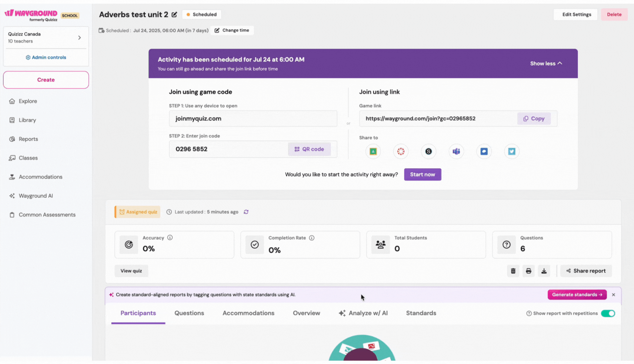Share to Google Classroom icon
The width and height of the screenshot is (634, 364).
(373, 151)
